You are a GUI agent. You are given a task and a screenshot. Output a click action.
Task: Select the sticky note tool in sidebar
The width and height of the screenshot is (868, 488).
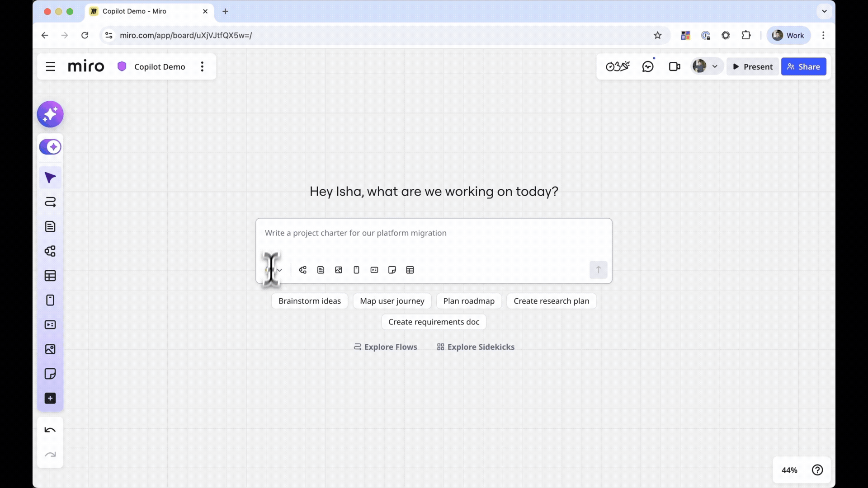50,374
